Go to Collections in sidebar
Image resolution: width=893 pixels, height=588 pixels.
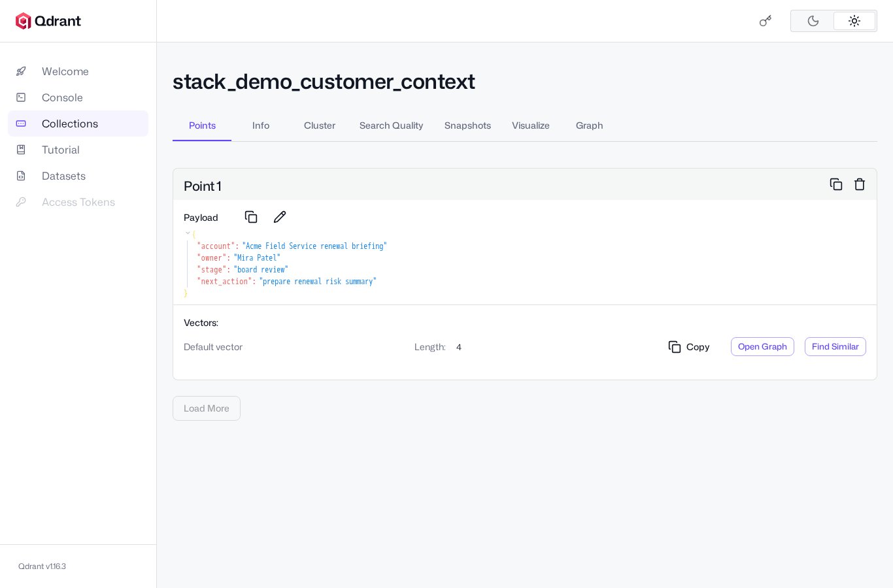(x=78, y=123)
